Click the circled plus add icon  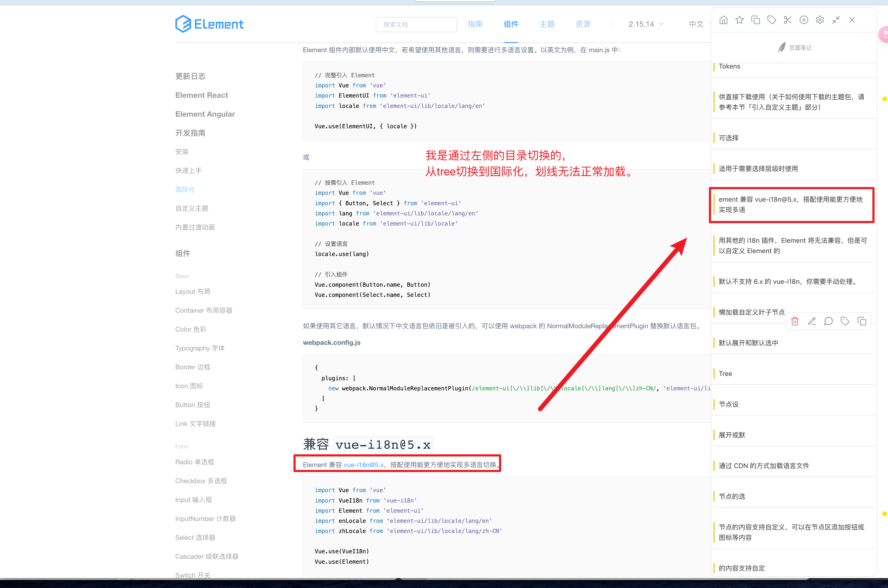[x=804, y=20]
